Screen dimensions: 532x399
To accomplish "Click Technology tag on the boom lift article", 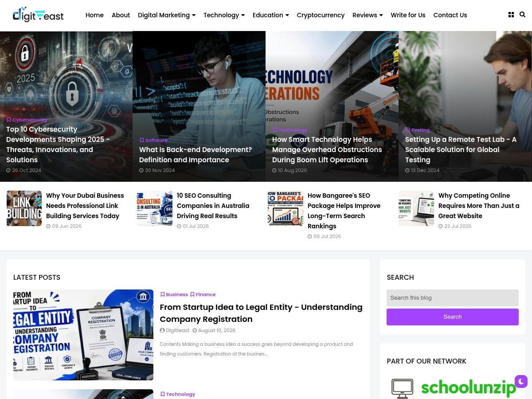I will [290, 130].
